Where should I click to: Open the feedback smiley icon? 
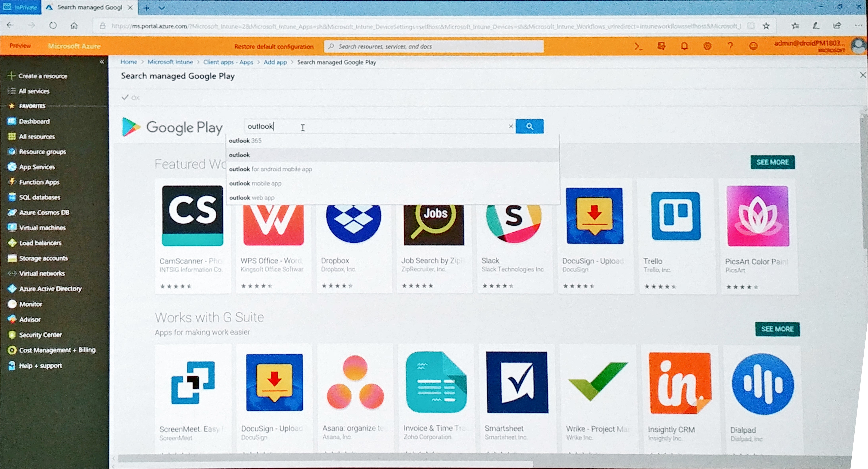click(x=754, y=46)
